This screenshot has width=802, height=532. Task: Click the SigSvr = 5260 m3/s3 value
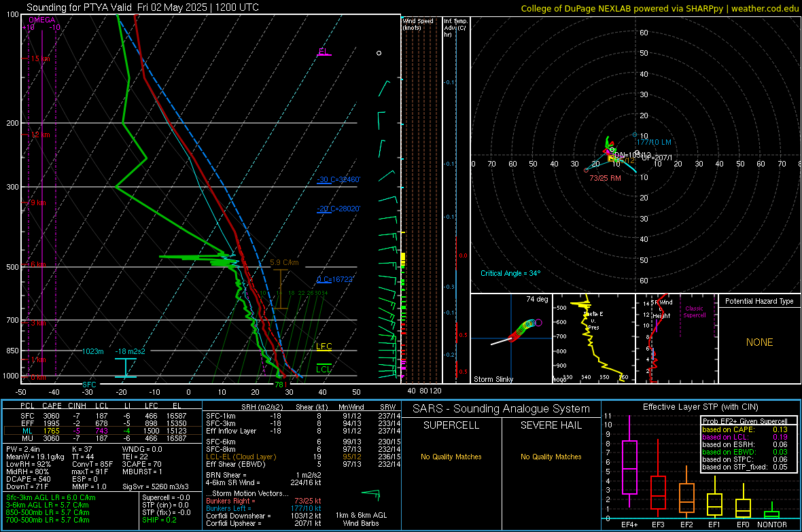click(156, 487)
